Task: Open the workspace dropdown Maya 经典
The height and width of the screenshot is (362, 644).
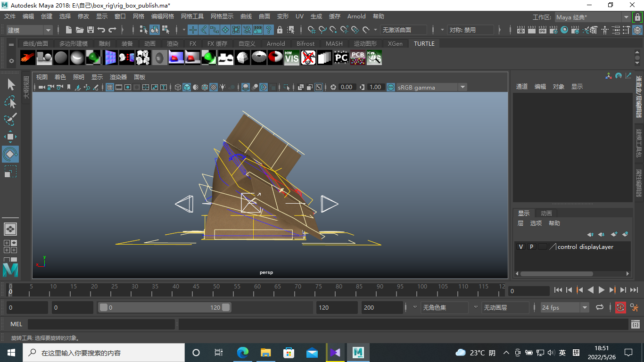Action: [592, 17]
